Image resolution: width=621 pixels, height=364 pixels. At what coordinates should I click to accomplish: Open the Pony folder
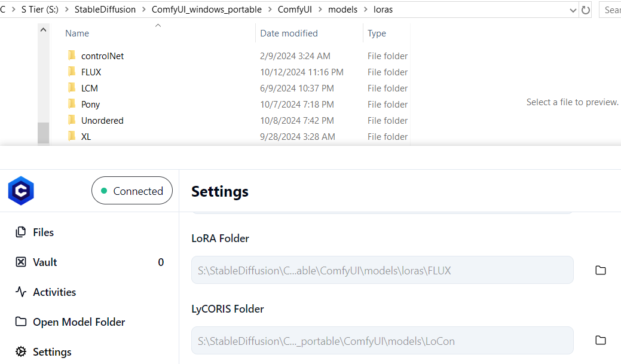pyautogui.click(x=90, y=105)
